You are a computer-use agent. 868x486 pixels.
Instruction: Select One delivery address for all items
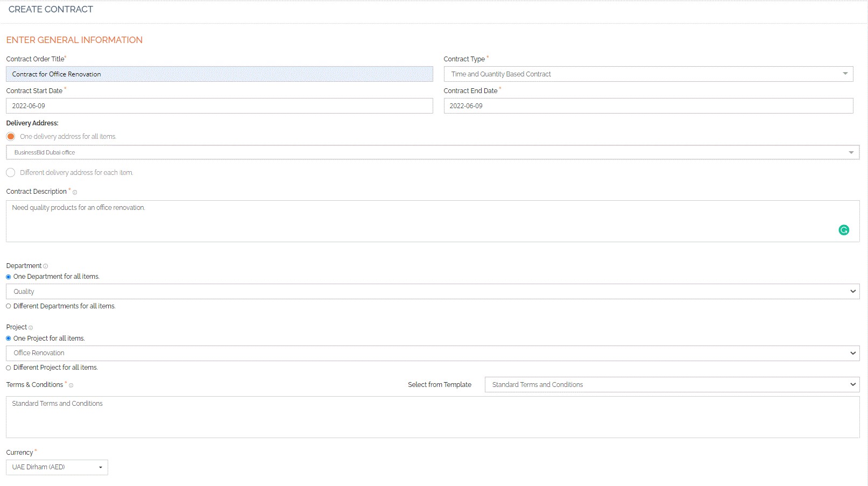[11, 137]
